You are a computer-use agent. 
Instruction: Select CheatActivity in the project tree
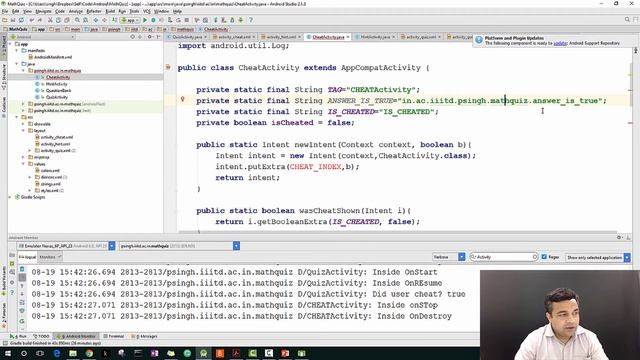58,77
